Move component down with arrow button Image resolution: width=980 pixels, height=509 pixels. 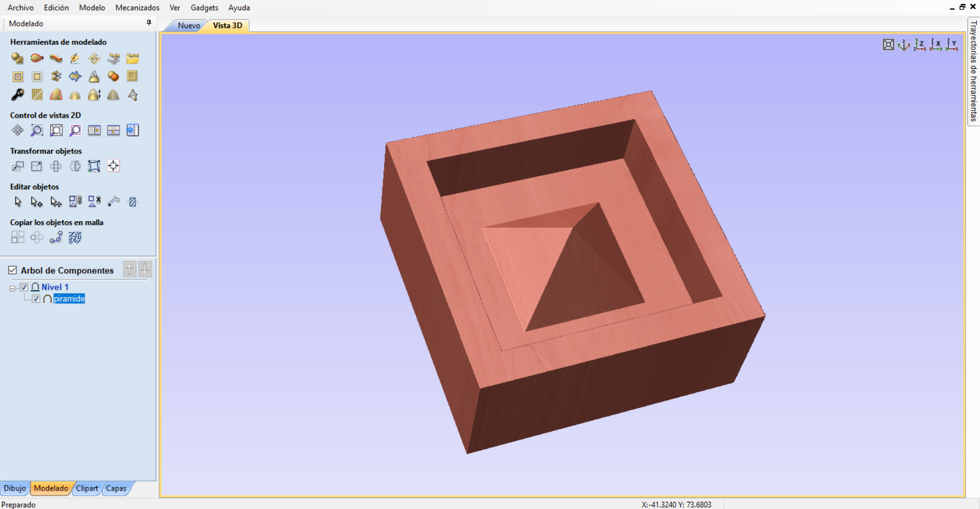coord(145,269)
